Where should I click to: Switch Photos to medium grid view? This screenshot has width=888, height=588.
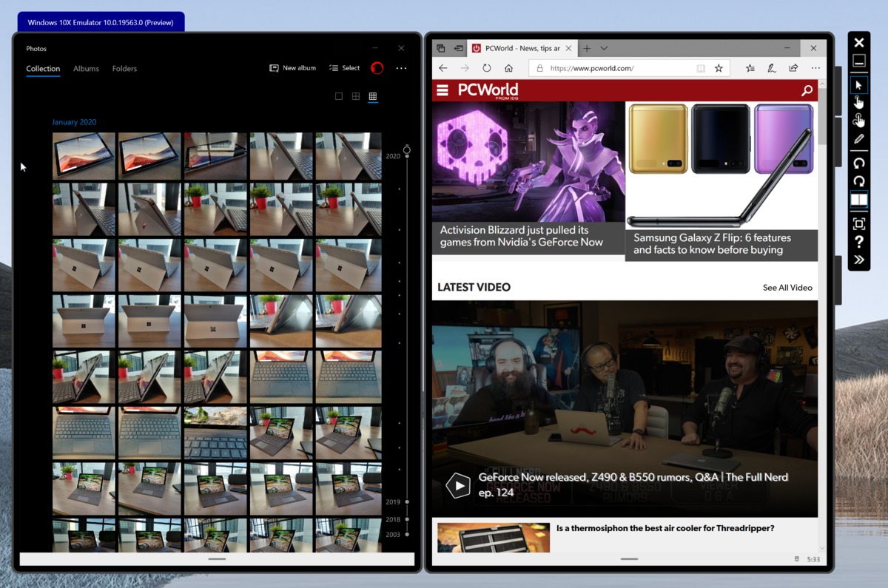pos(356,96)
